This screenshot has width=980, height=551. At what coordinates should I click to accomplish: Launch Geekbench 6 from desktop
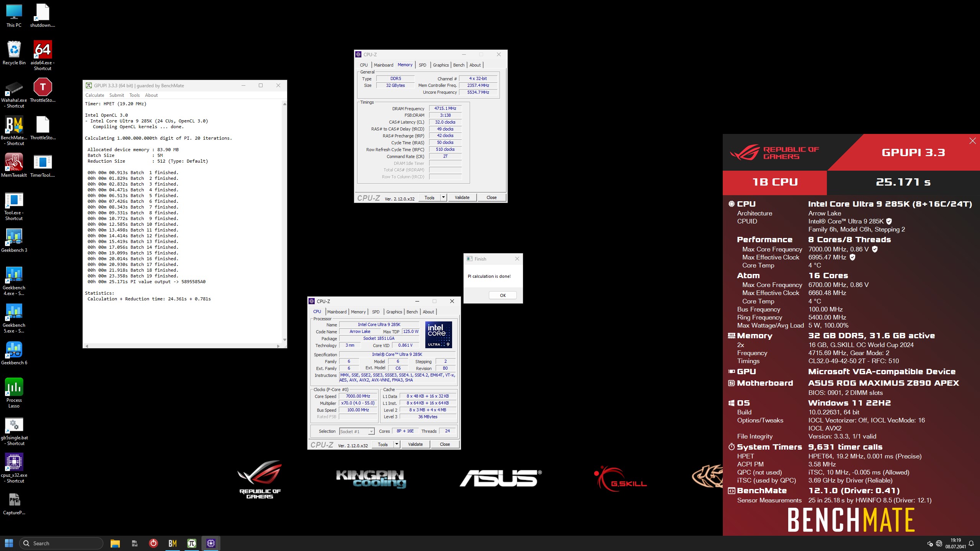coord(14,353)
